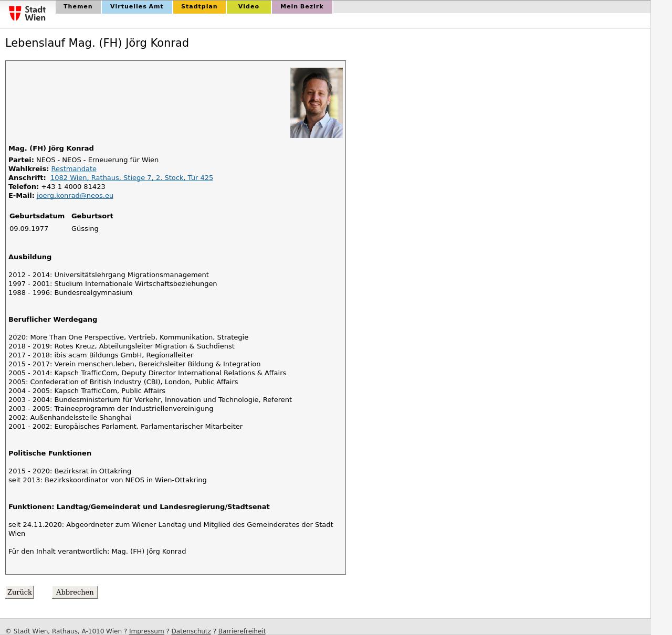This screenshot has width=672, height=635.
Task: Click the Partei NEOS - Erneuerung für Wien line
Action: coord(83,160)
